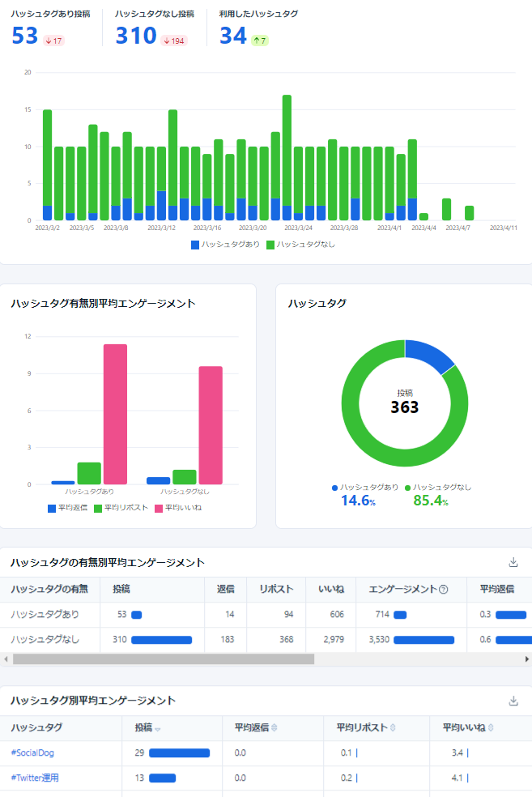Download the ハッシュタグ別平均エンゲージメント table
This screenshot has height=797, width=532.
pyautogui.click(x=513, y=701)
